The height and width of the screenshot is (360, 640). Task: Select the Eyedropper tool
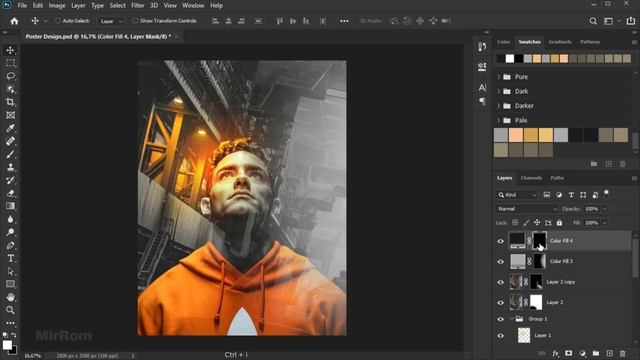pyautogui.click(x=11, y=128)
